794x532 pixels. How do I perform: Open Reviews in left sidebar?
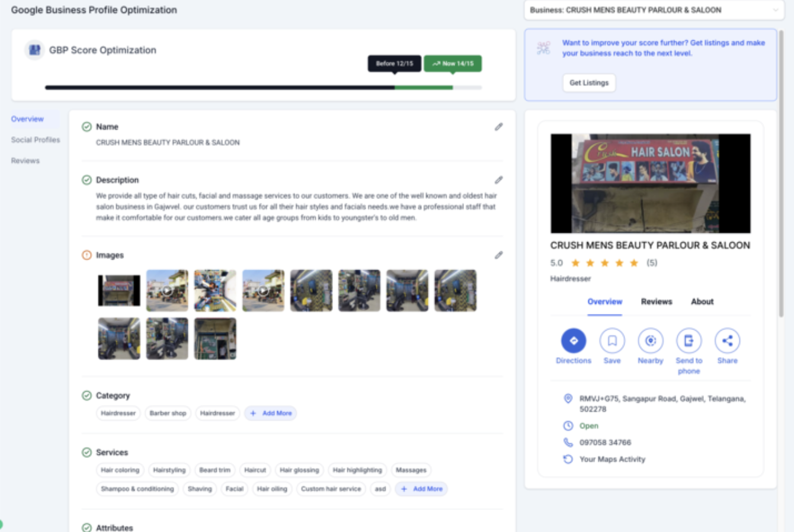click(25, 161)
